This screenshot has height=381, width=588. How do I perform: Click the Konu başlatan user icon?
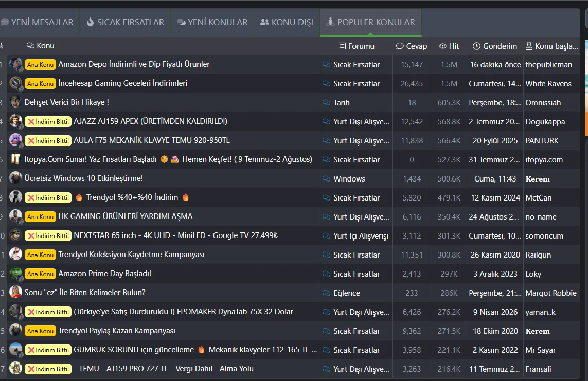click(x=529, y=46)
